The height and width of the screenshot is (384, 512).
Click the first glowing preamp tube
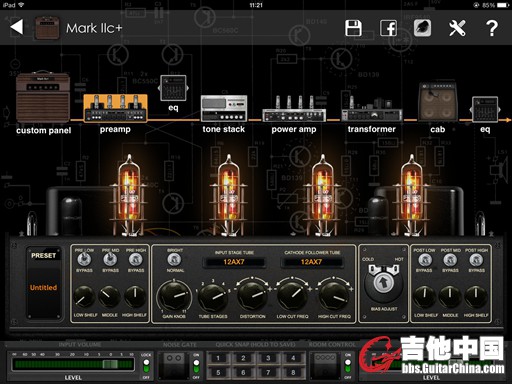[129, 195]
